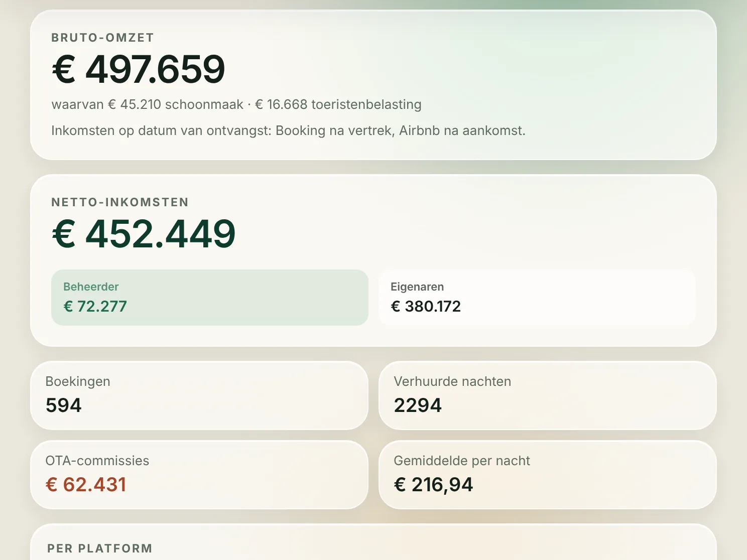Open the Per platform section
Screen dimensions: 747x560
tap(374, 542)
